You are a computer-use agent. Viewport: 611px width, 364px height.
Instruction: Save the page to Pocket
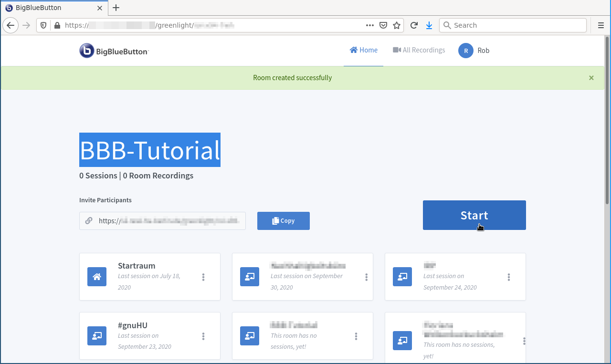click(x=383, y=25)
